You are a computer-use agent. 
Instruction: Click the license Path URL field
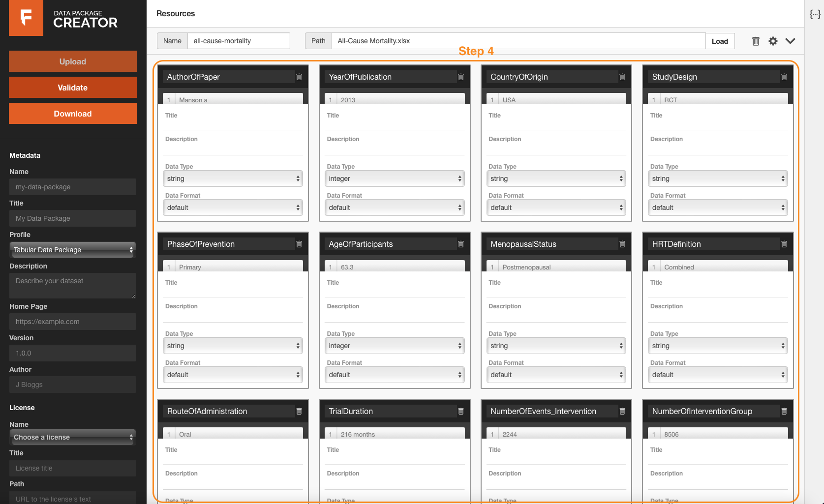73,498
